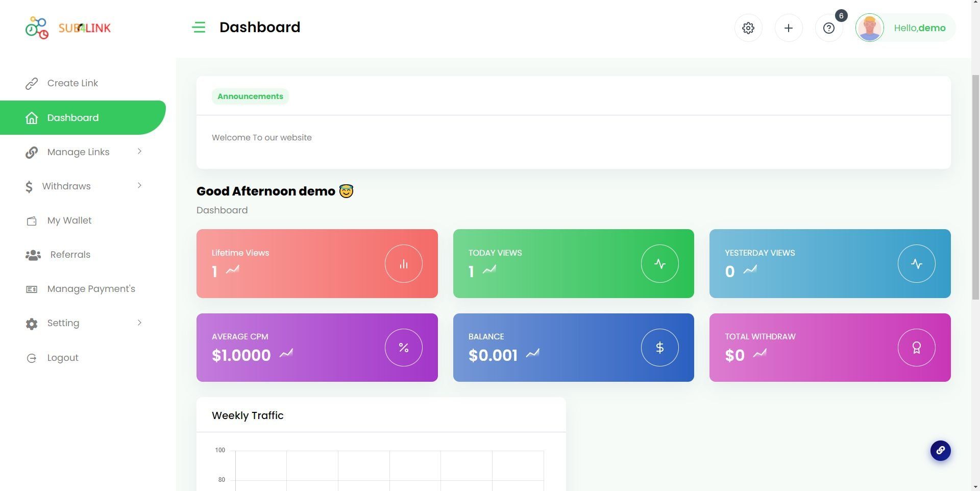The width and height of the screenshot is (980, 491).
Task: Click the plus icon in top bar
Action: pos(789,28)
